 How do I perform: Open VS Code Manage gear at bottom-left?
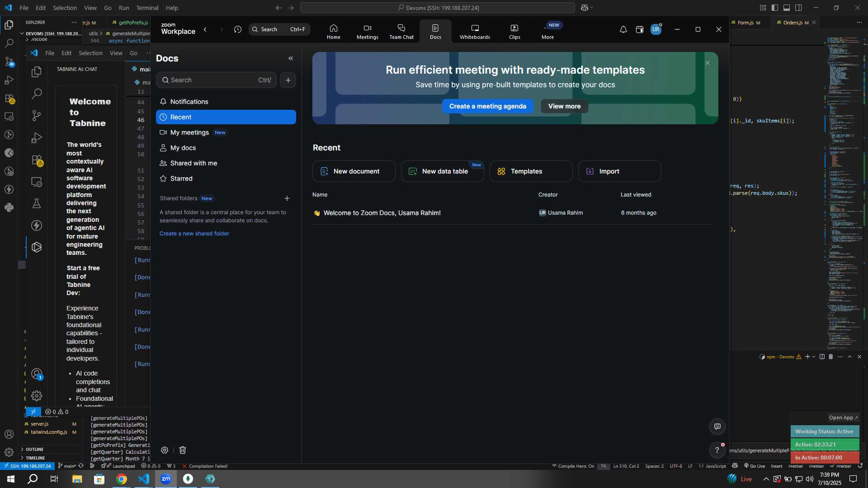pyautogui.click(x=9, y=452)
